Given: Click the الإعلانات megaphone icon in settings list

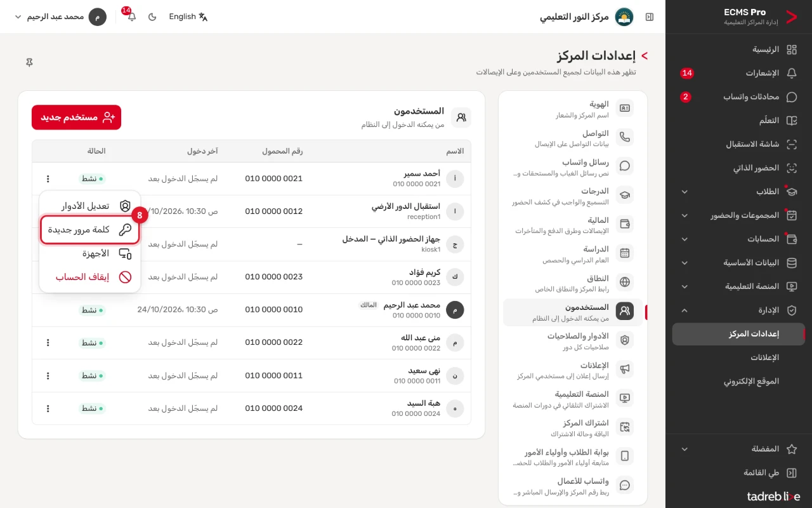Looking at the screenshot, I should point(625,370).
